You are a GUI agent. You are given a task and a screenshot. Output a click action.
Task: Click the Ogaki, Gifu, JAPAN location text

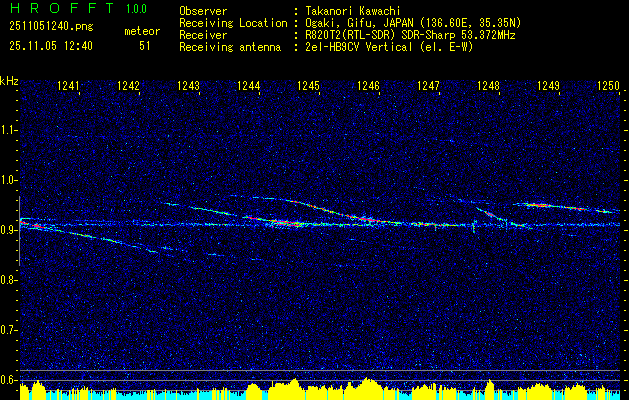coord(413,23)
